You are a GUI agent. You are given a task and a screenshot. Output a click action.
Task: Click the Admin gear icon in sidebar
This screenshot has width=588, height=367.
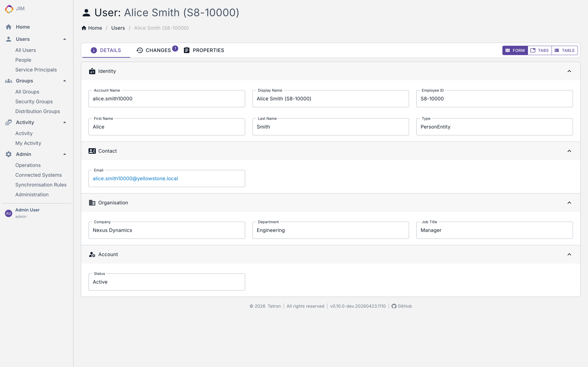[9, 154]
